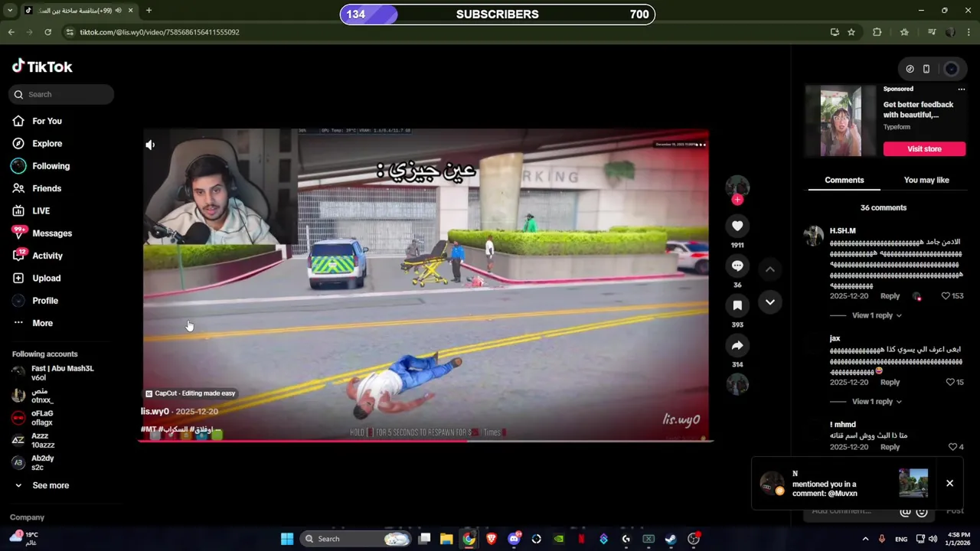Open the Typeform ad thumbnail

pyautogui.click(x=841, y=122)
